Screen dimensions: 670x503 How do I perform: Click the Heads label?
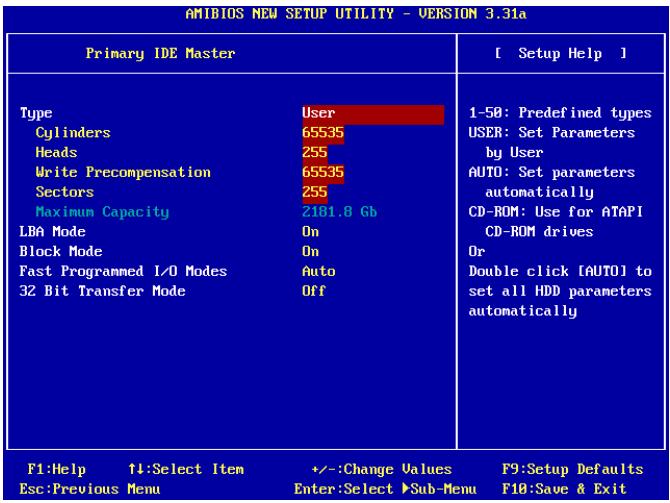[56, 153]
